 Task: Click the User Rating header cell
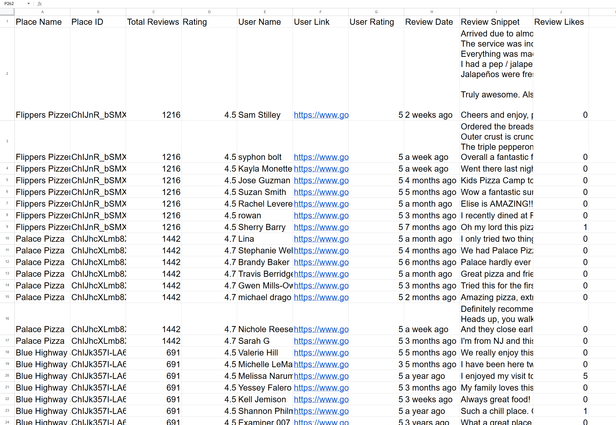coord(374,22)
